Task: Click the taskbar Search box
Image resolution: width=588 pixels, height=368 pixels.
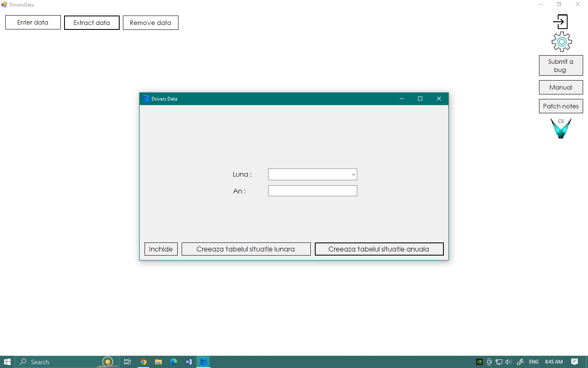Action: pos(67,362)
